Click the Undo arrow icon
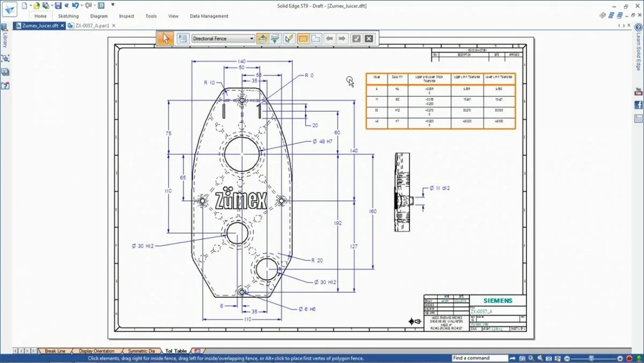The height and width of the screenshot is (363, 644). (75, 5)
